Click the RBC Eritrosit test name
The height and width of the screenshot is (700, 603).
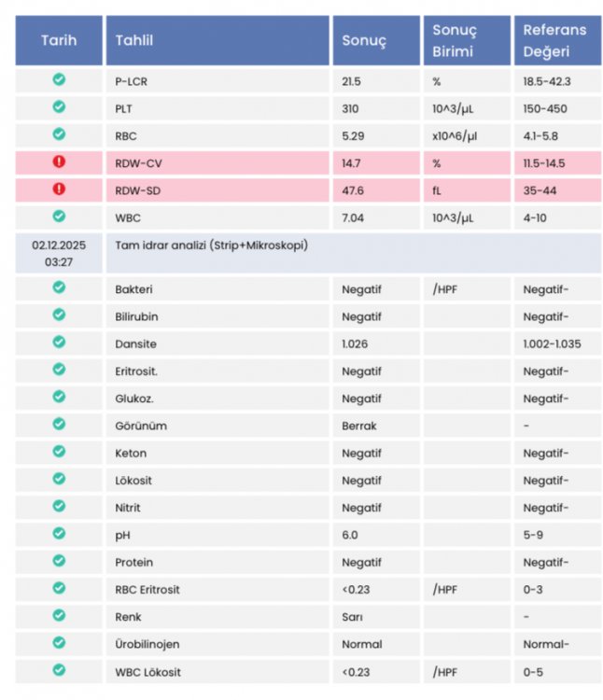coord(147,590)
